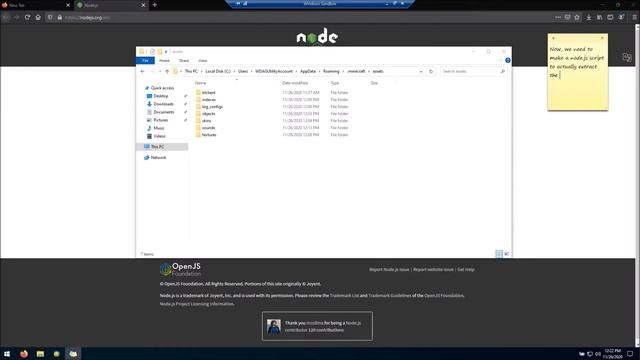640x360 pixels.
Task: Sort files by Date modified column
Action: (x=295, y=83)
